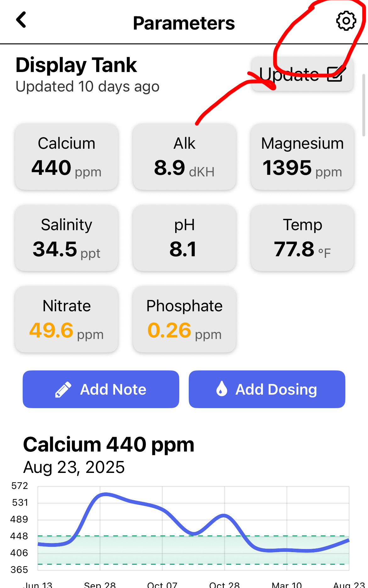
Task: Select the Nitrate 49.6 ppm card
Action: [x=66, y=319]
